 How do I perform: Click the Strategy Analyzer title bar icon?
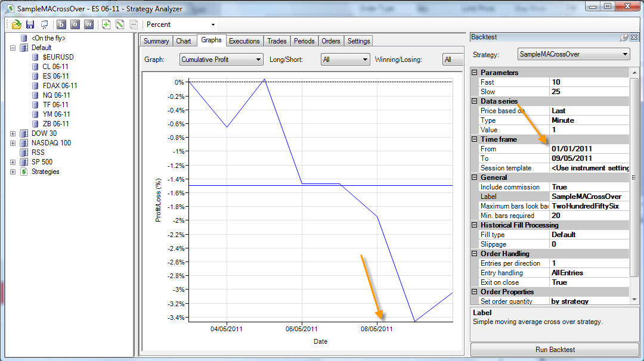point(9,8)
